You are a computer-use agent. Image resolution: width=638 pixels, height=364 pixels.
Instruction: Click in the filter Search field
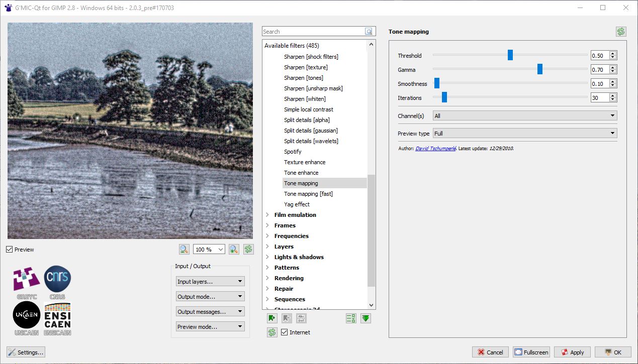coord(314,32)
